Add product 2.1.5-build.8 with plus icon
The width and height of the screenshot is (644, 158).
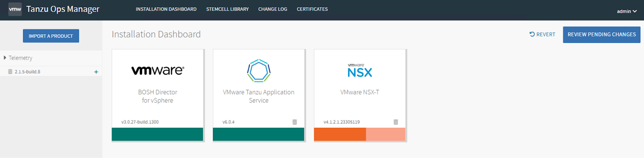click(x=96, y=72)
